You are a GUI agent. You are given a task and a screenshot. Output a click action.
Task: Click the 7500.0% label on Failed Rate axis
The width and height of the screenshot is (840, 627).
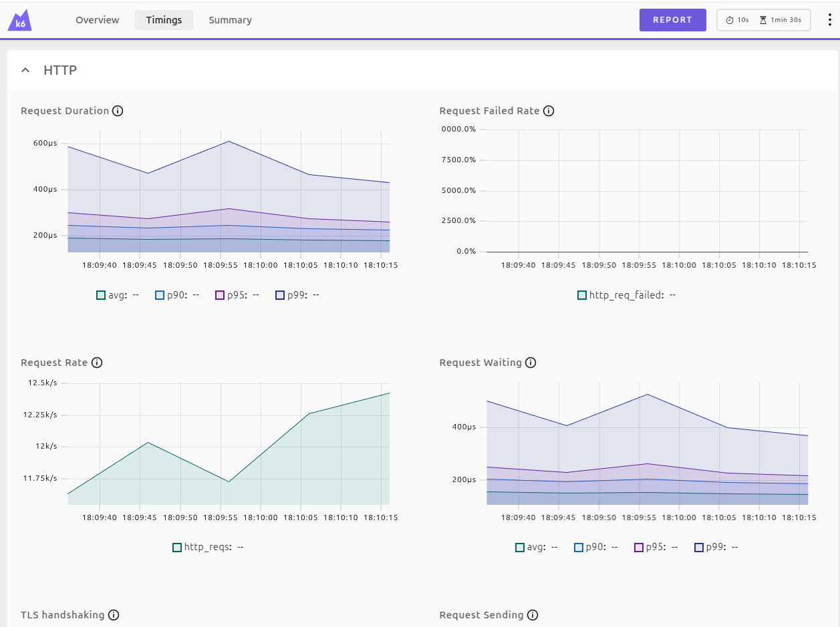459,160
